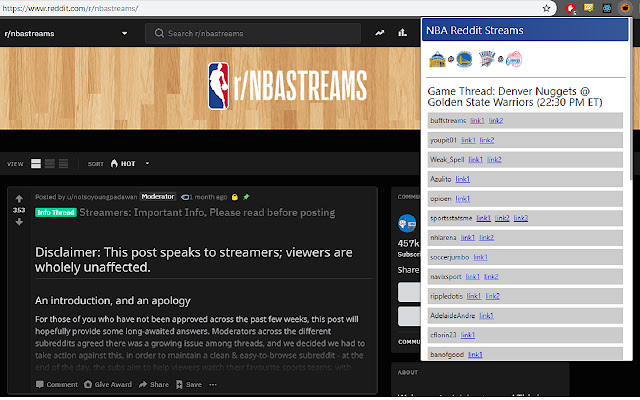This screenshot has width=640, height=400.
Task: Open the NBA Reddit Streams extension icon
Action: coord(625,8)
